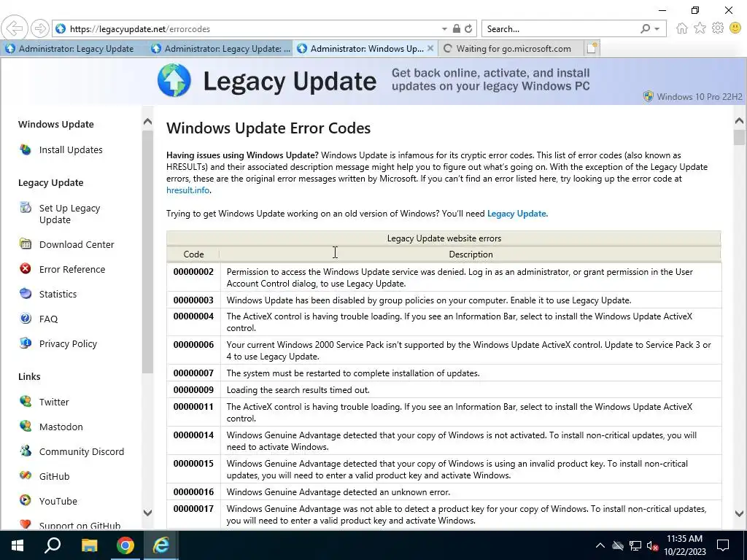The height and width of the screenshot is (560, 747).
Task: Click the sidebar scroll up arrow
Action: coord(147,122)
